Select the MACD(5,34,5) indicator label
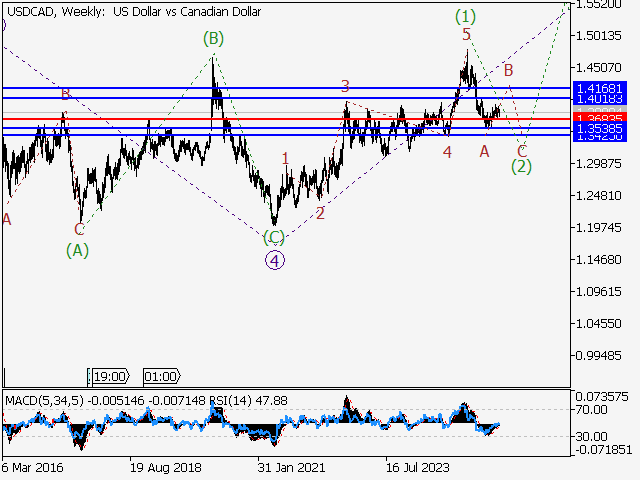 (44, 401)
